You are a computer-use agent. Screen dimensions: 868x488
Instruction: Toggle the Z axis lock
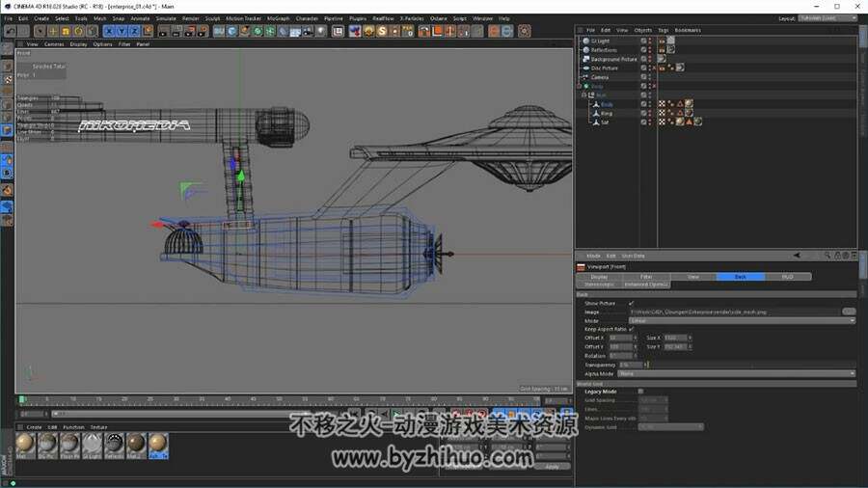pyautogui.click(x=134, y=31)
